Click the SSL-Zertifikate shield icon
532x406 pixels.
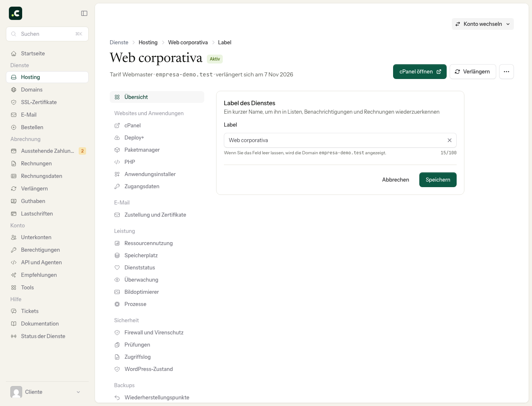pyautogui.click(x=14, y=102)
